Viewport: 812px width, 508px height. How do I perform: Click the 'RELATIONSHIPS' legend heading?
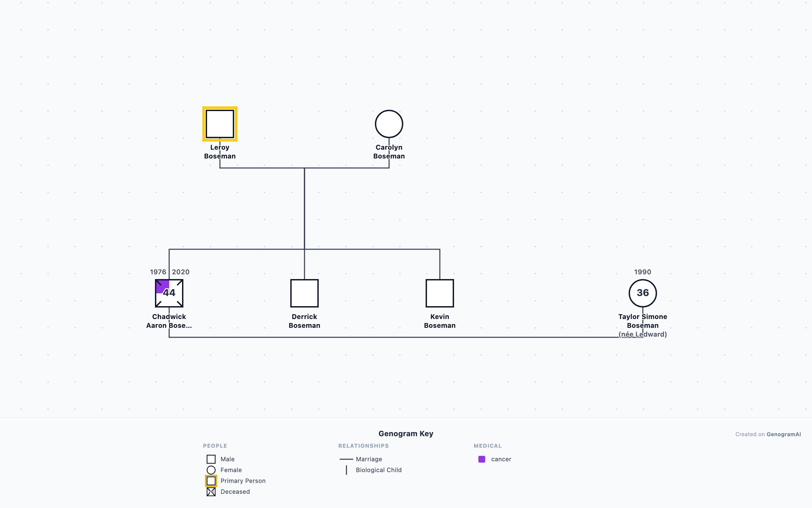[364, 446]
